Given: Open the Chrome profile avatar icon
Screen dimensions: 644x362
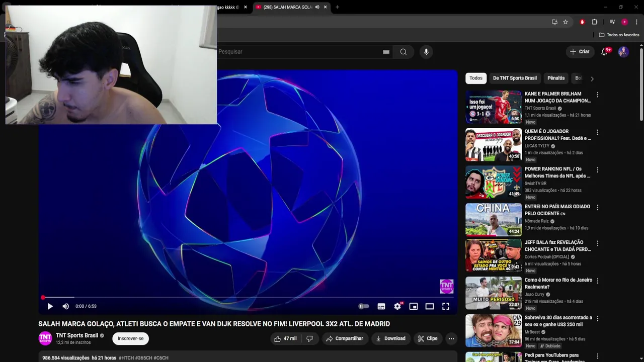Looking at the screenshot, I should 624,22.
